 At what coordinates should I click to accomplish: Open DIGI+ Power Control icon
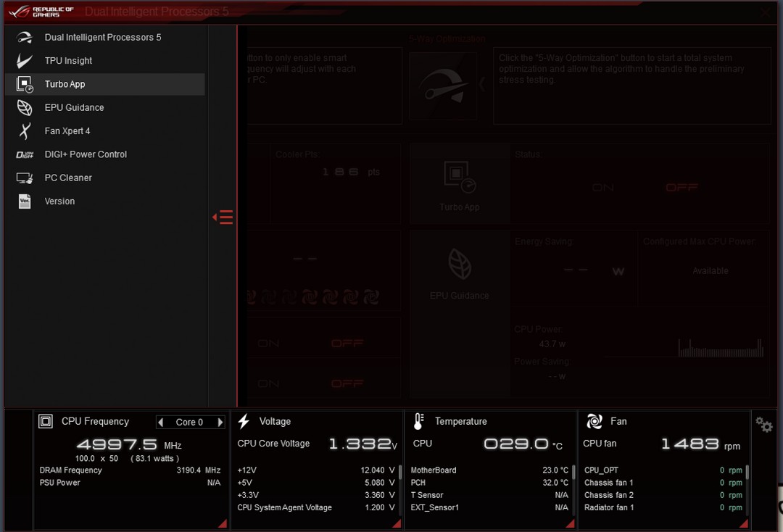25,154
